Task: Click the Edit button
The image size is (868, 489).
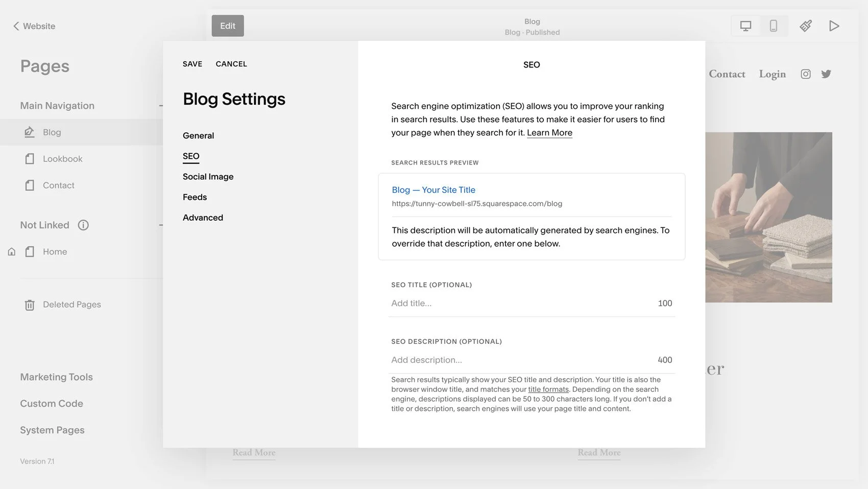Action: pos(228,26)
